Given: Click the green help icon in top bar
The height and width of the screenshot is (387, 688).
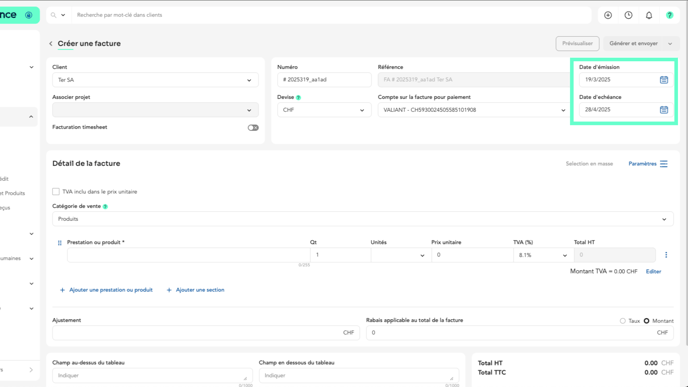Looking at the screenshot, I should coord(670,15).
